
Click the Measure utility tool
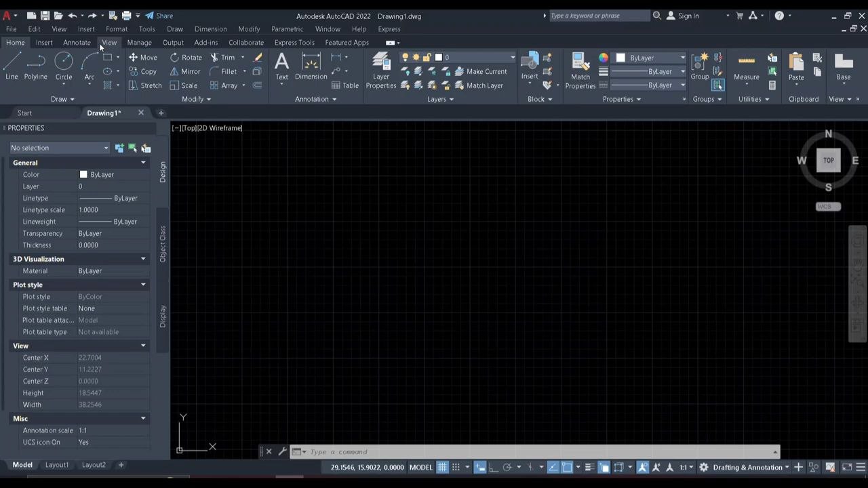pos(747,66)
